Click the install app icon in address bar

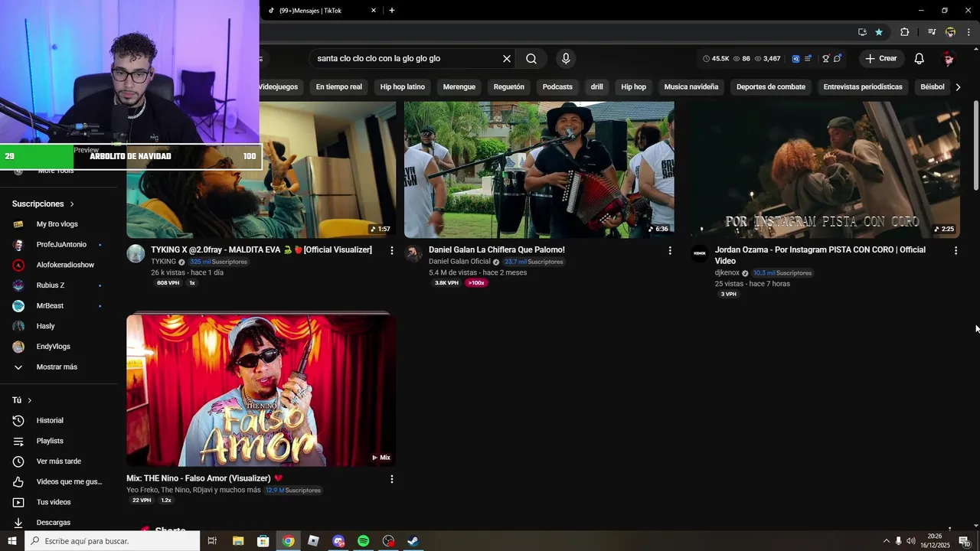[862, 32]
